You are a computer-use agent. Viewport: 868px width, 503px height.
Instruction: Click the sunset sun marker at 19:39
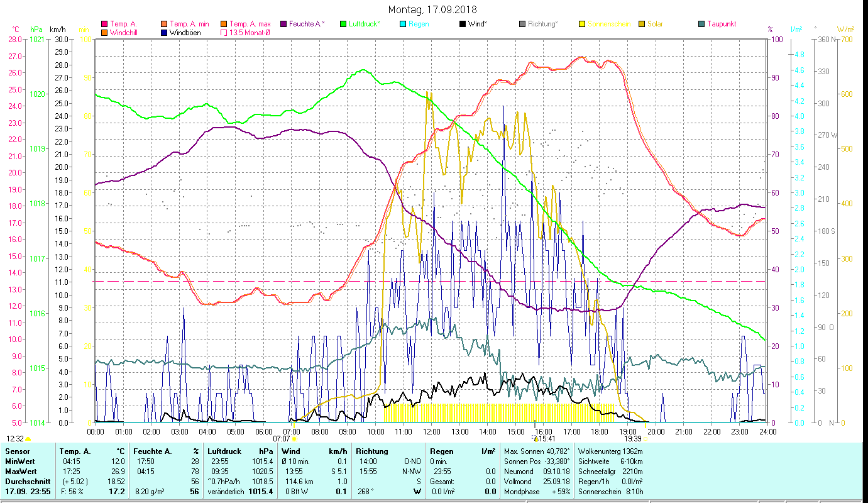click(x=645, y=439)
